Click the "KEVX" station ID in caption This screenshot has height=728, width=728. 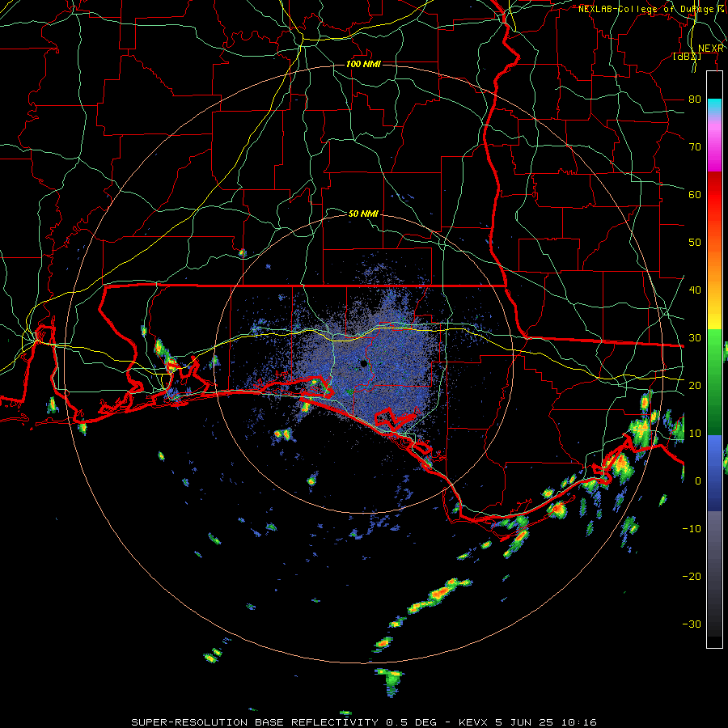472,722
